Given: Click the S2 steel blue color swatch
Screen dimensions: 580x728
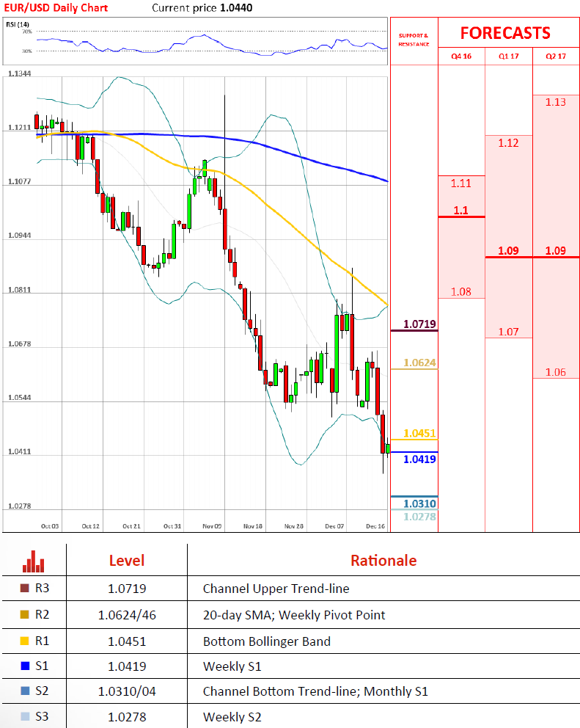Looking at the screenshot, I should coord(26,691).
